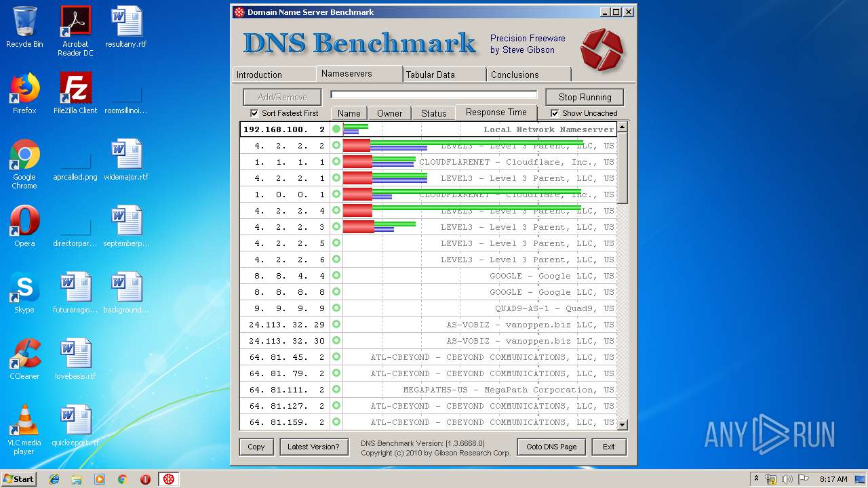This screenshot has width=868, height=488.
Task: Click Latest Version? button
Action: point(313,447)
